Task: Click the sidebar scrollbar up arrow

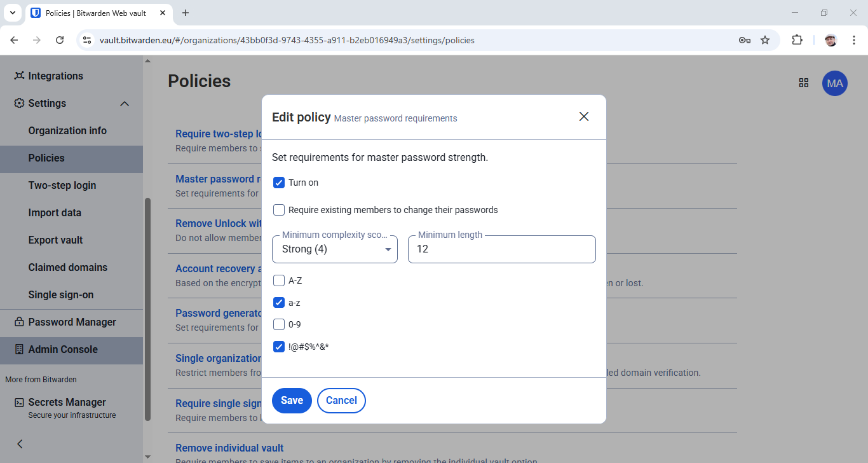Action: click(x=147, y=61)
